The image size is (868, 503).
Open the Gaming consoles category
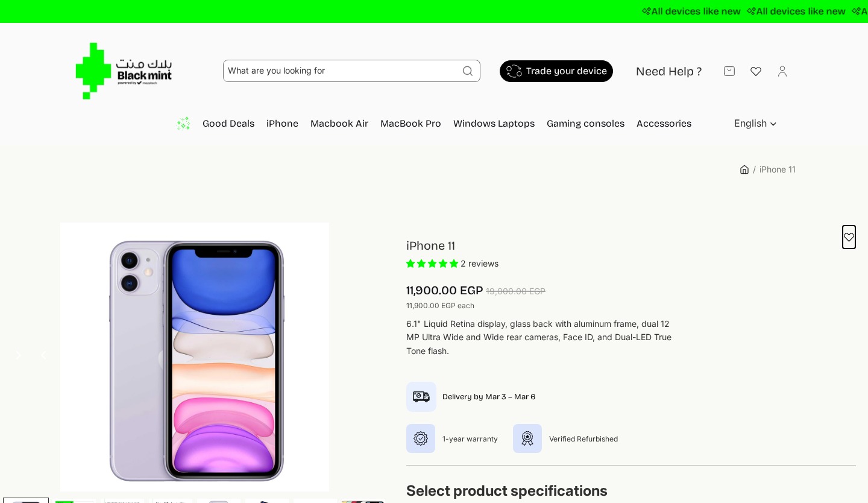coord(585,124)
